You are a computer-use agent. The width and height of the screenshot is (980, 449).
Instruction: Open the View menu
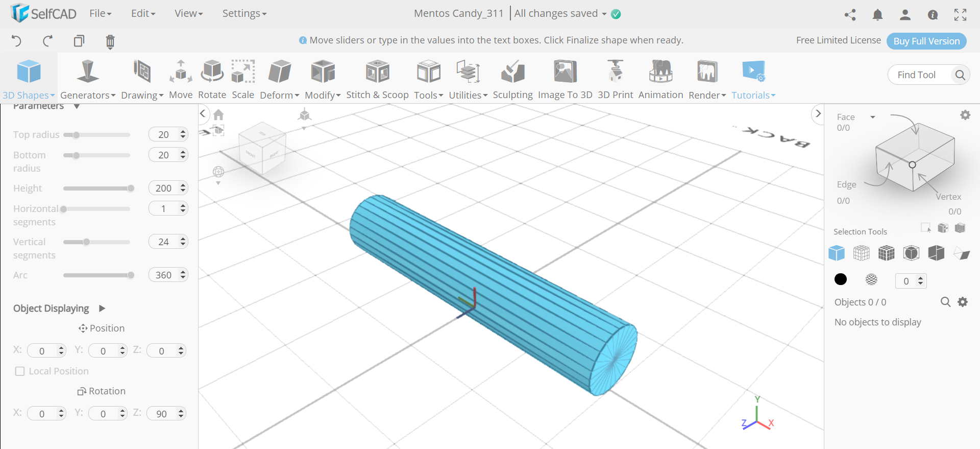[x=189, y=14]
